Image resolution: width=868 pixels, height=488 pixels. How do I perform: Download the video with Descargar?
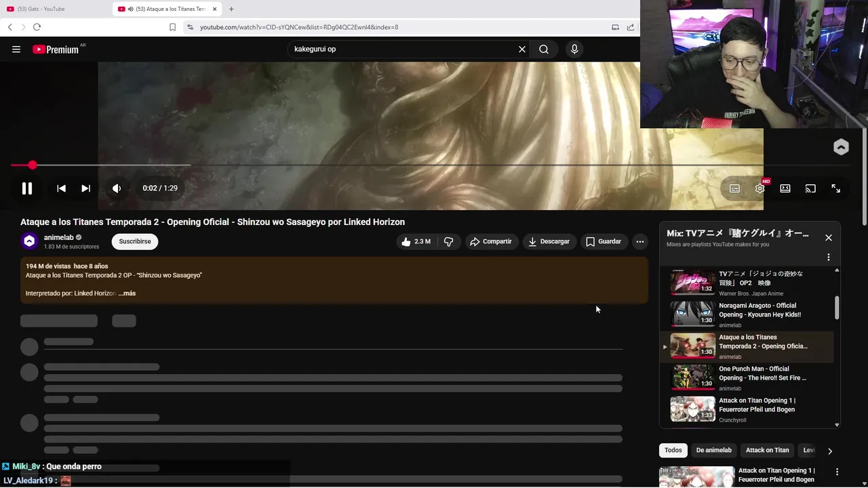[x=550, y=241]
